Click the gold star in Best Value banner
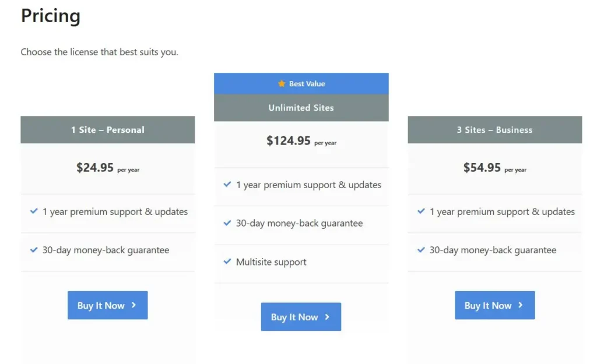The height and width of the screenshot is (364, 597). 282,84
